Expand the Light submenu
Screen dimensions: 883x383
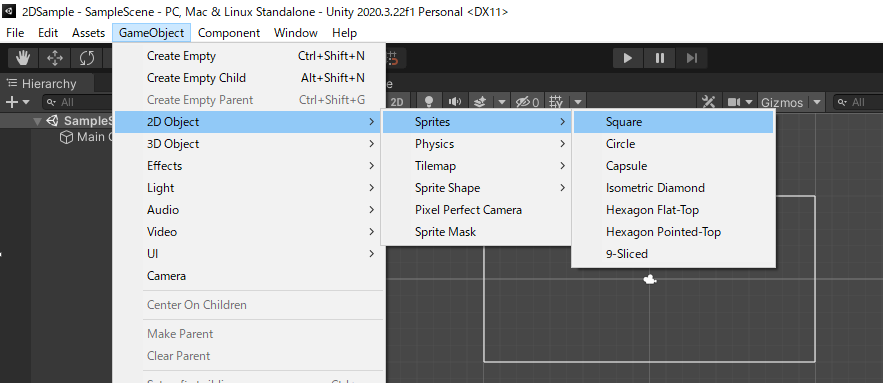coord(249,188)
